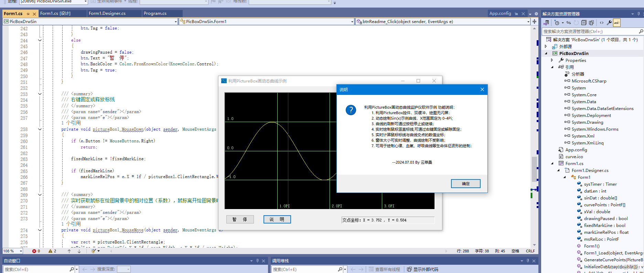
Task: Close the 说明 message dialog
Action: pyautogui.click(x=482, y=89)
